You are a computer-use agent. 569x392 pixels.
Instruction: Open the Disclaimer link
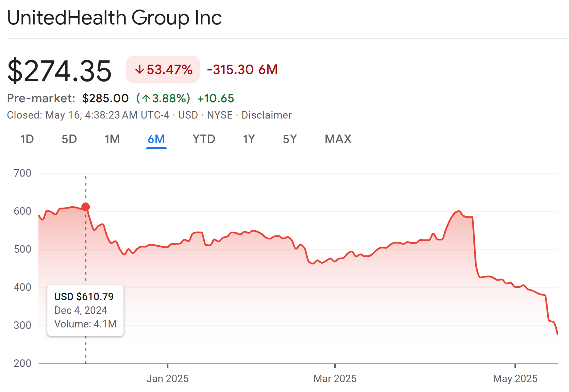266,115
